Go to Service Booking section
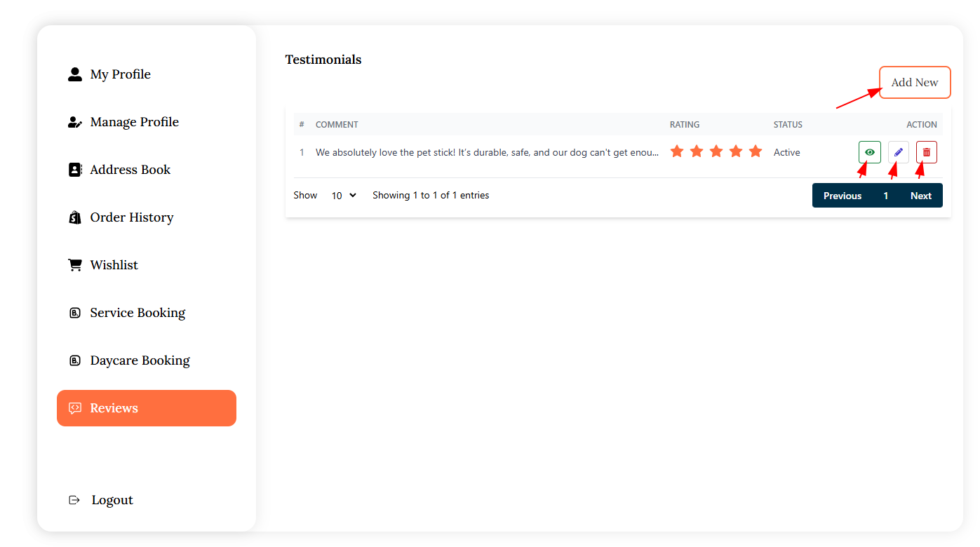The width and height of the screenshot is (980, 547). coord(137,313)
